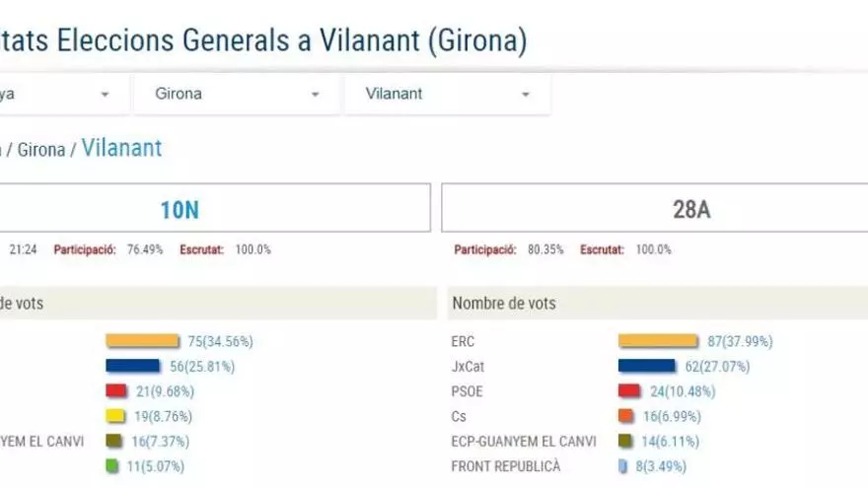Image resolution: width=868 pixels, height=488 pixels.
Task: Select the 10N blue bar with 56 votes
Action: coord(132,366)
